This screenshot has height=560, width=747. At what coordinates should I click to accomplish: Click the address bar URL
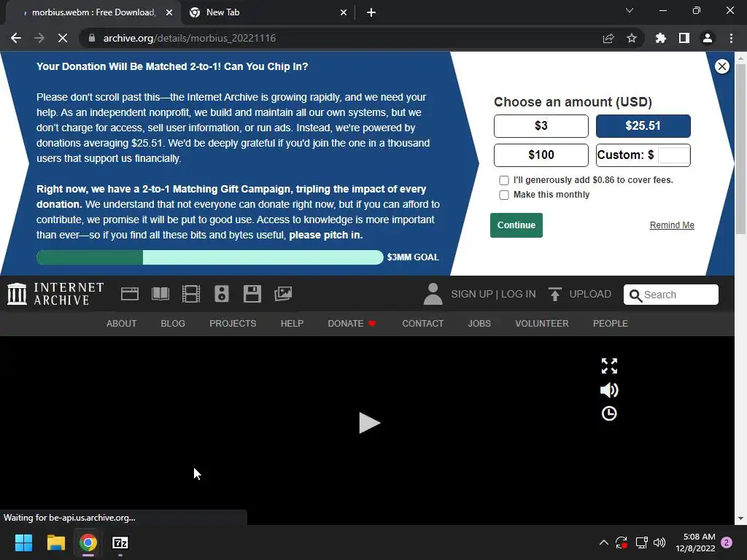click(x=190, y=38)
